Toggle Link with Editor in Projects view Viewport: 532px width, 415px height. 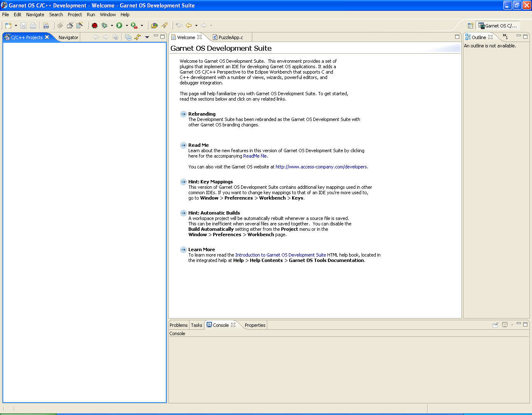pyautogui.click(x=138, y=37)
